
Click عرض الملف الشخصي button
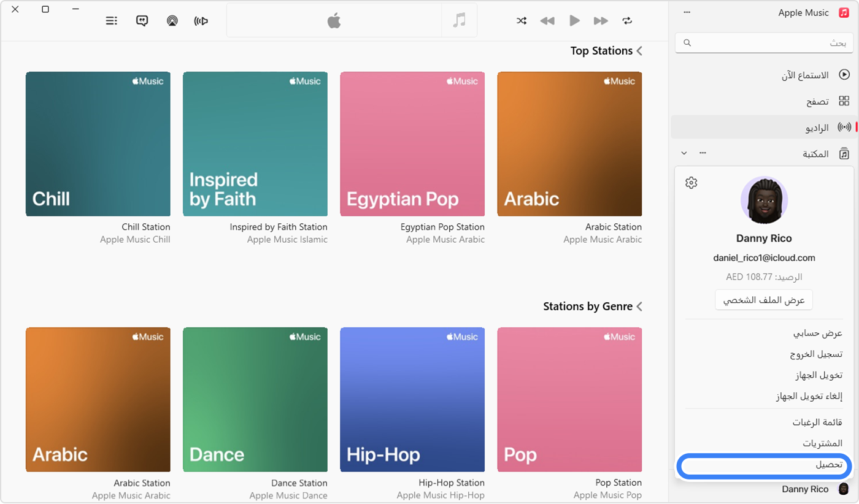click(x=764, y=300)
